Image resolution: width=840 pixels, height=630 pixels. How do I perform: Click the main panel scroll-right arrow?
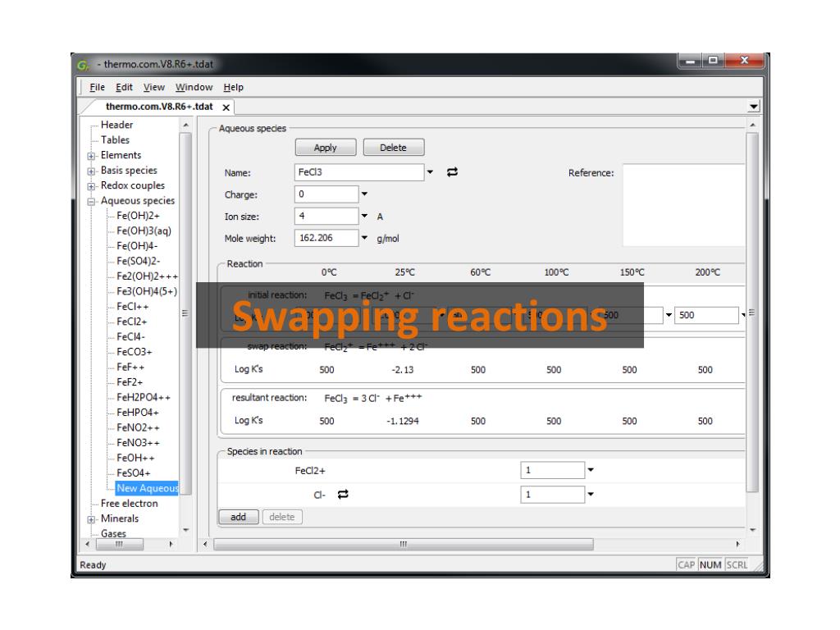pos(737,545)
